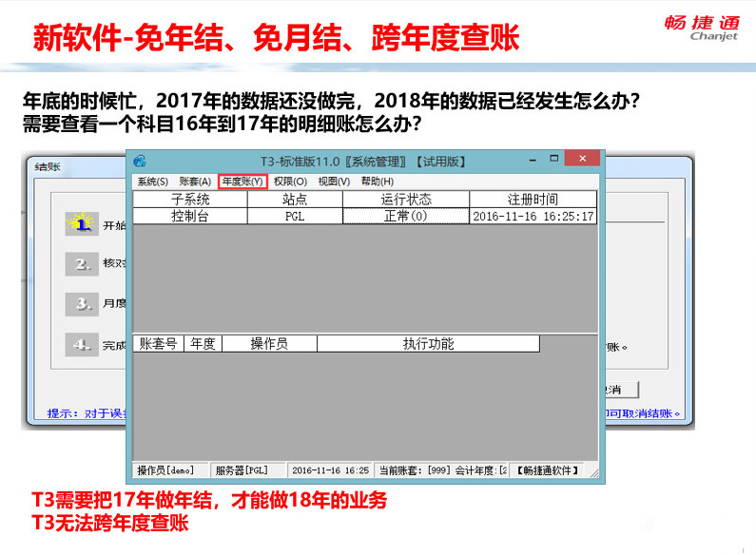Select the PGL station cell
756x555 pixels.
click(x=295, y=216)
